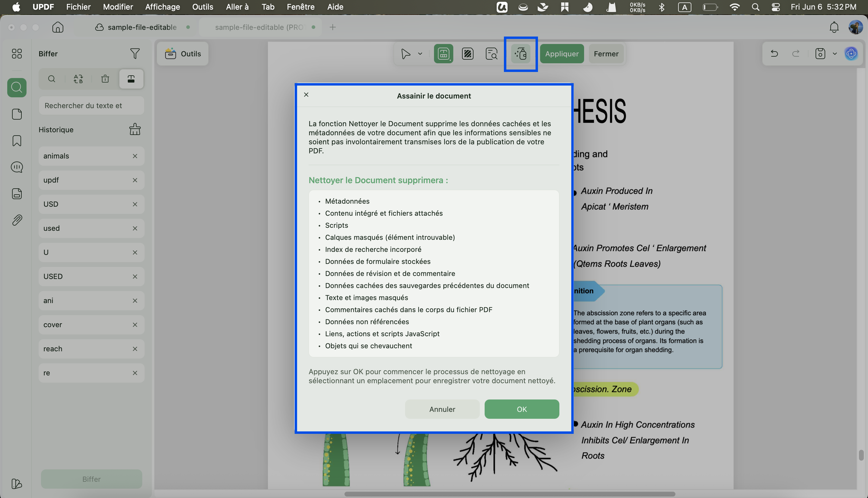Open the Outils button
This screenshot has width=868, height=498.
(183, 54)
